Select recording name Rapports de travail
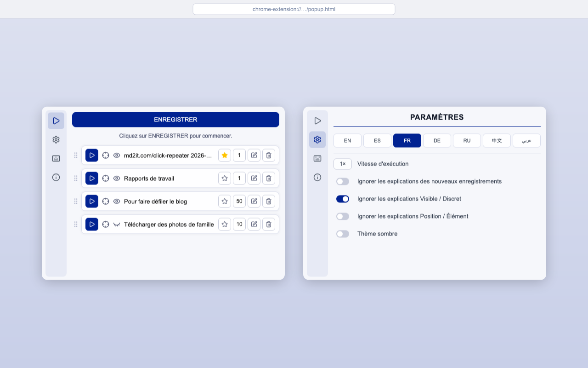Image resolution: width=588 pixels, height=368 pixels. [x=149, y=178]
